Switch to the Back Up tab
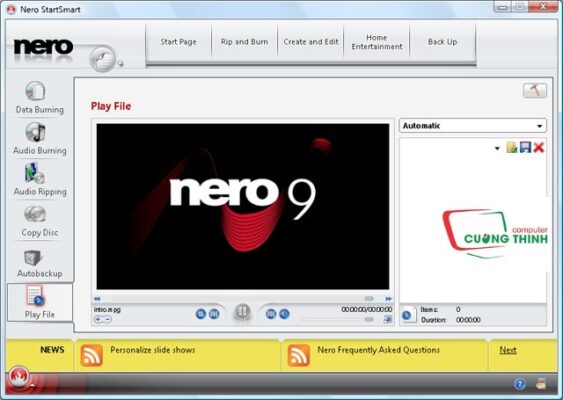The height and width of the screenshot is (400, 563). point(443,42)
